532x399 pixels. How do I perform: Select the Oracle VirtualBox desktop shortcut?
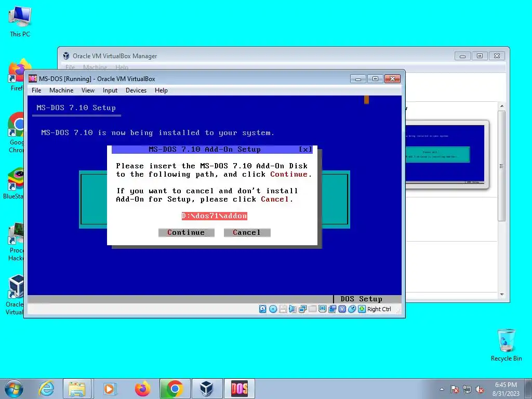15,295
